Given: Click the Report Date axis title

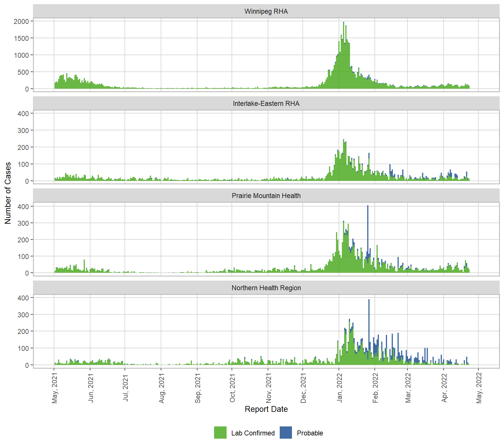Looking at the screenshot, I should (x=266, y=409).
